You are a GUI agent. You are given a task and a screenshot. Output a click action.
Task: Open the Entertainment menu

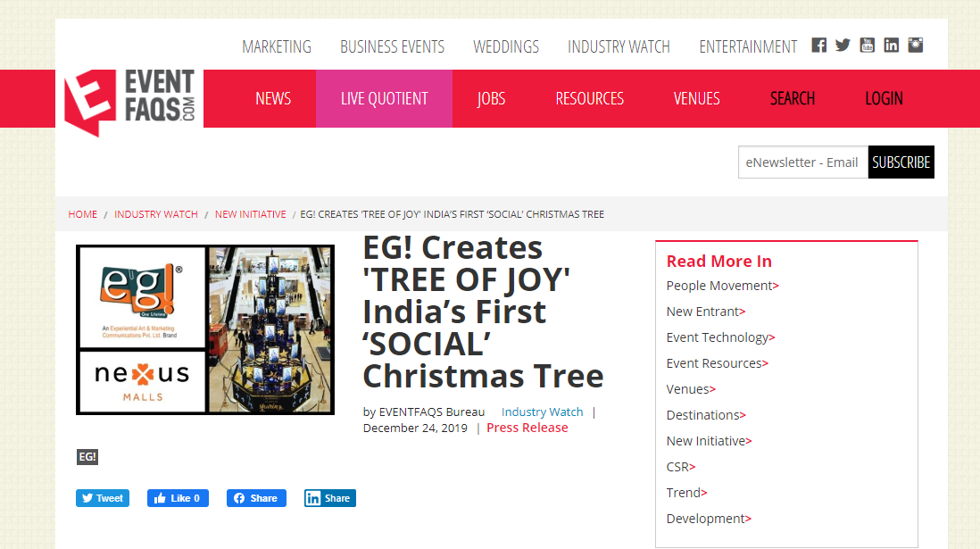(748, 47)
